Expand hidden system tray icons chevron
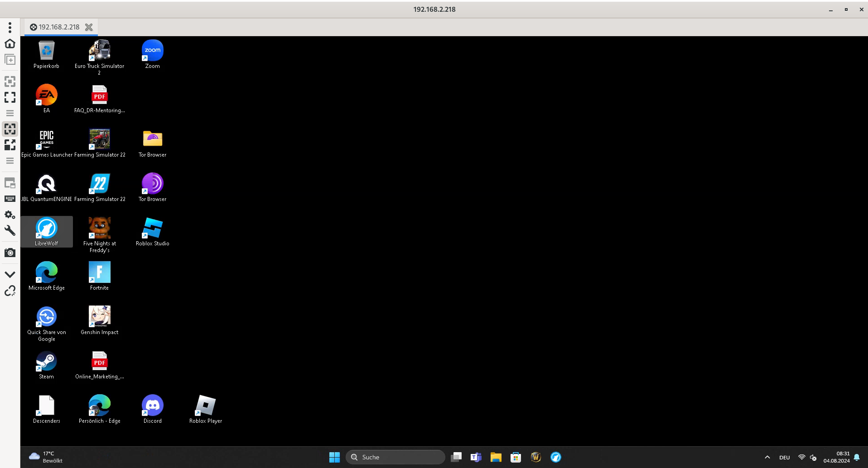Viewport: 868px width, 468px height. point(767,457)
